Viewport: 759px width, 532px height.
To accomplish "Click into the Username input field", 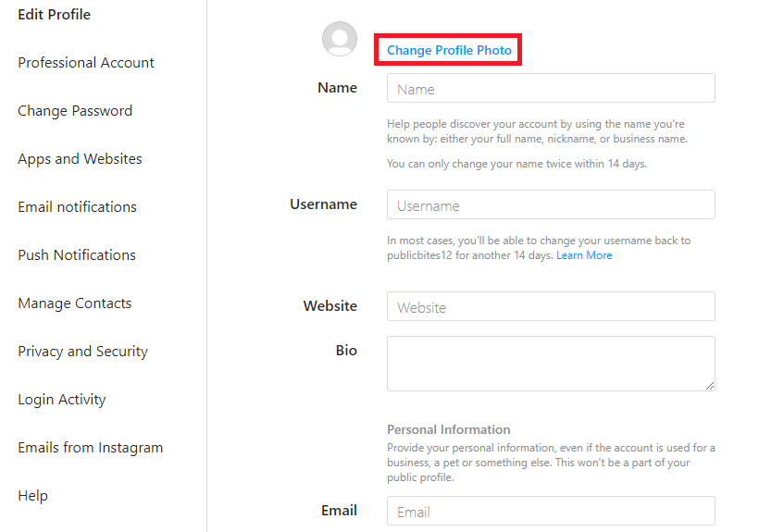I will tap(551, 205).
